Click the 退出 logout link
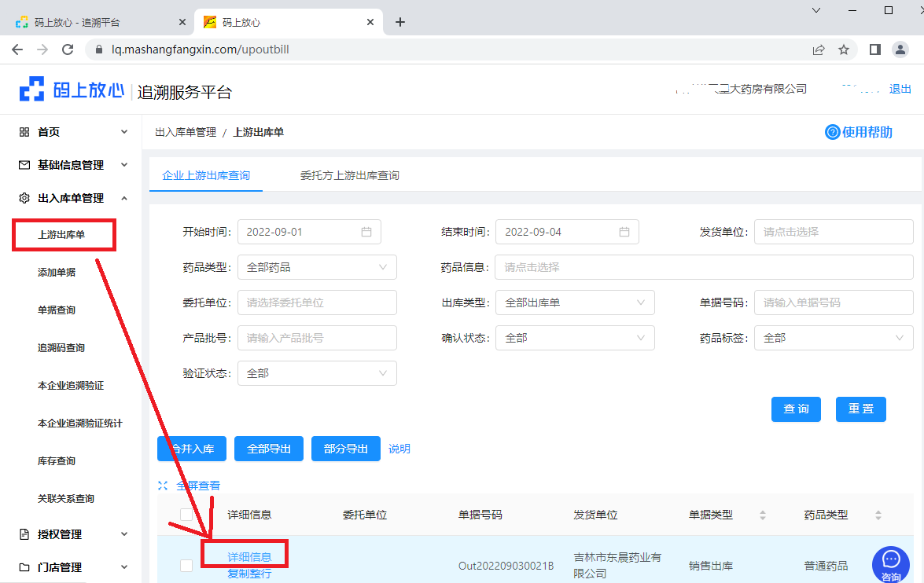The height and width of the screenshot is (583, 924). (900, 89)
